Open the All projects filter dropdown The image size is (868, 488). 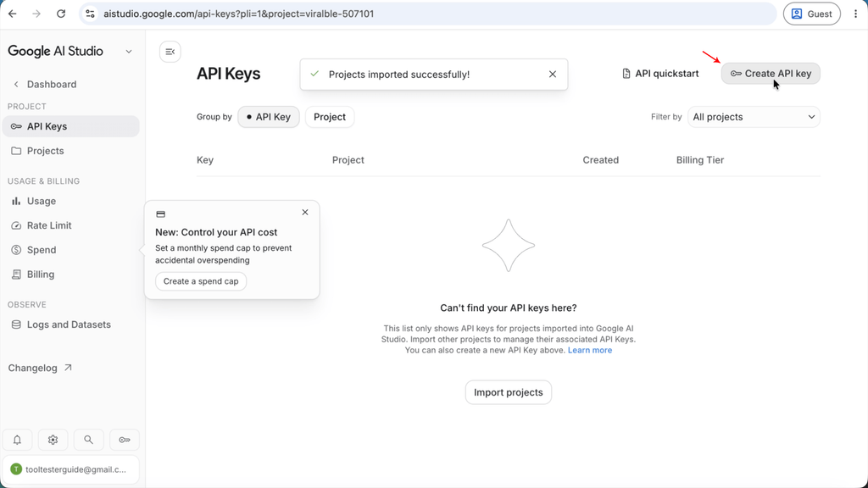[754, 117]
